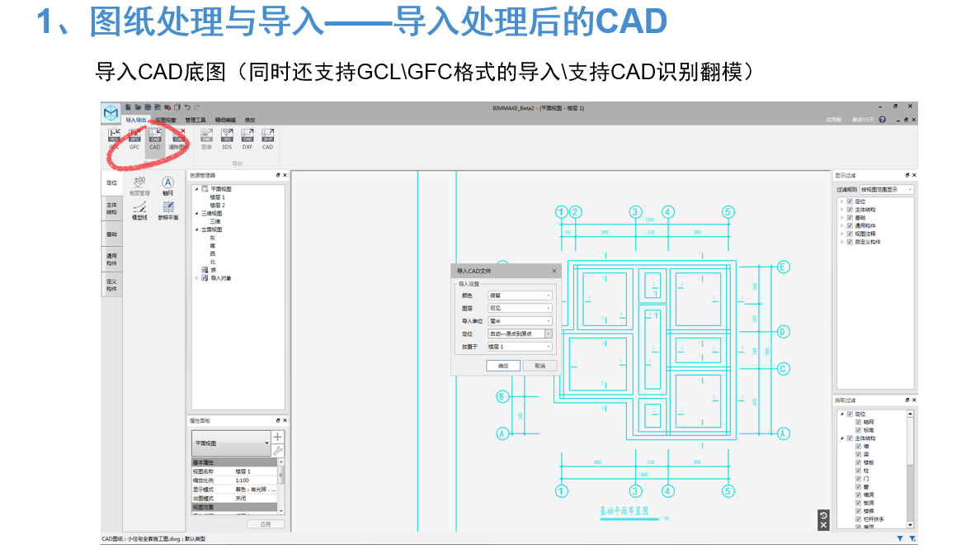Image resolution: width=980 pixels, height=554 pixels.
Task: Open the 导入单位 dropdown showing 毫米
Action: point(520,321)
